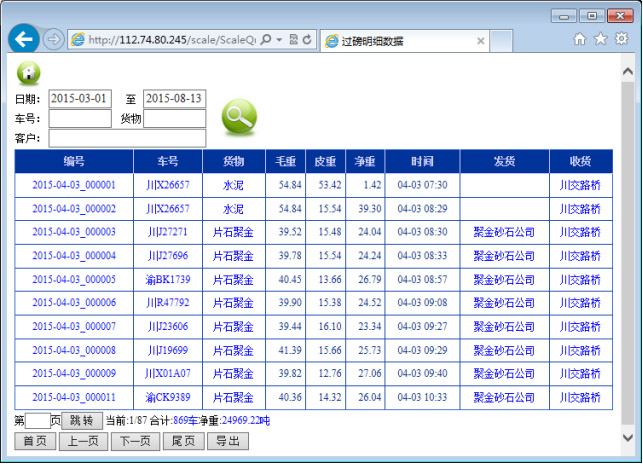643x464 pixels.
Task: Click the 货物 column header
Action: click(234, 161)
